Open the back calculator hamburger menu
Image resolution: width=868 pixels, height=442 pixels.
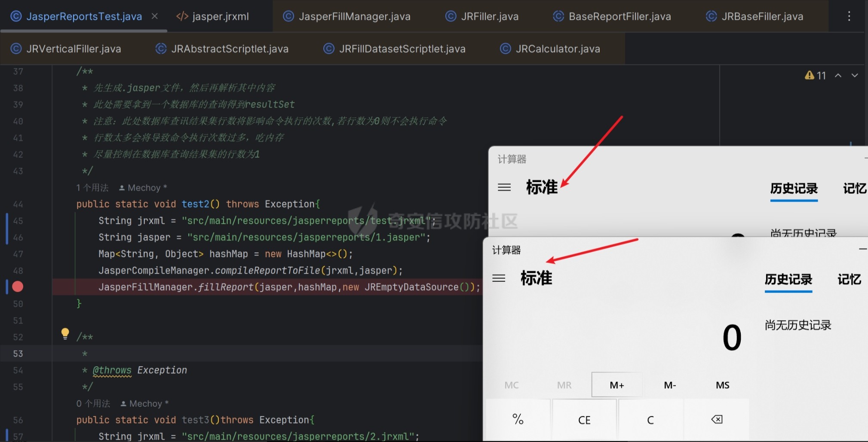click(504, 187)
